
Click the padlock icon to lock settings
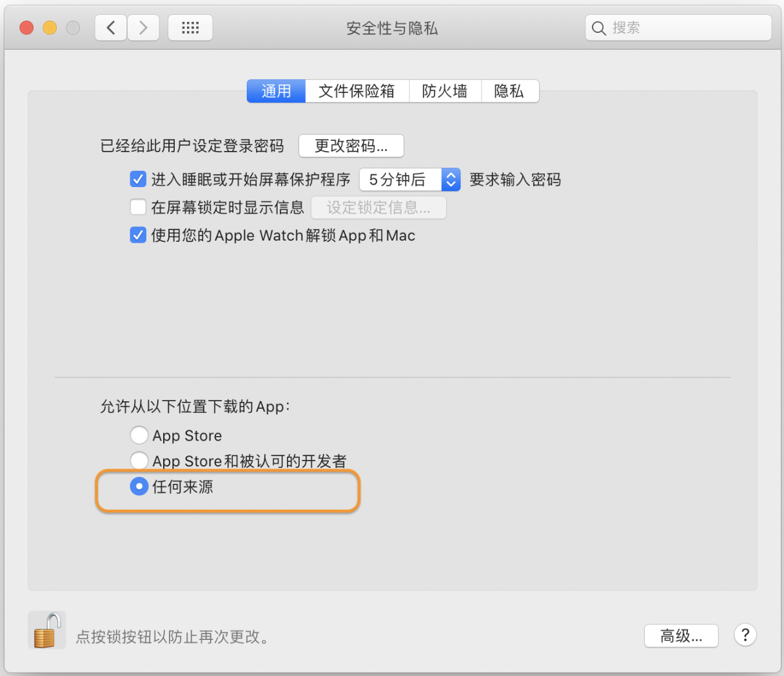click(47, 630)
